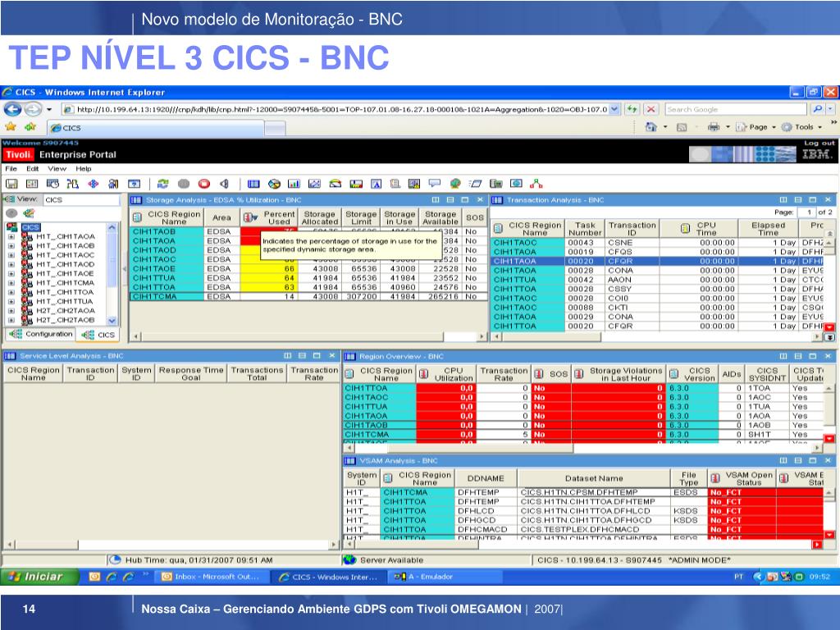Expand the H1T_CIH1TCMA tree node
The width and height of the screenshot is (840, 630).
tap(11, 283)
